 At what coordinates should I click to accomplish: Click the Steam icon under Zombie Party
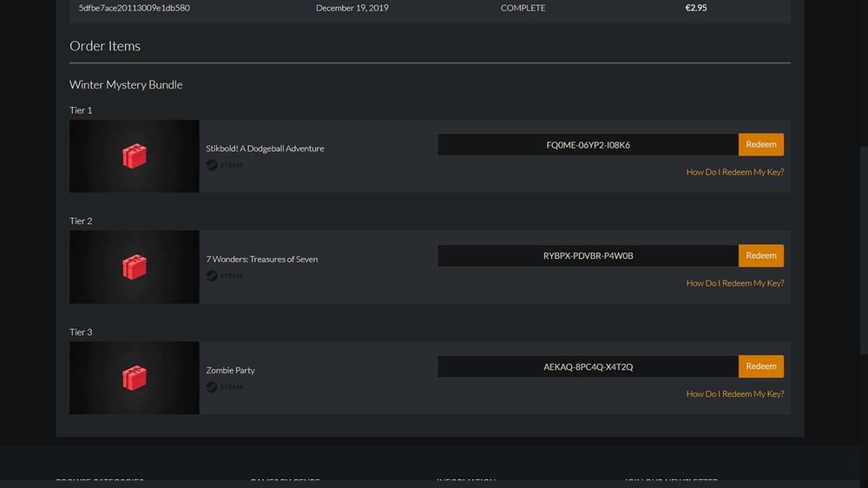212,386
